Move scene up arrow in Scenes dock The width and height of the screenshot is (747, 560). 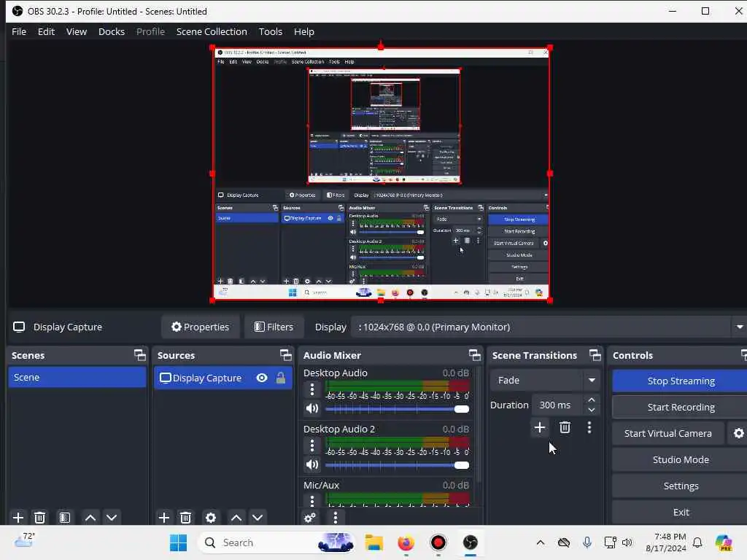[x=90, y=518]
